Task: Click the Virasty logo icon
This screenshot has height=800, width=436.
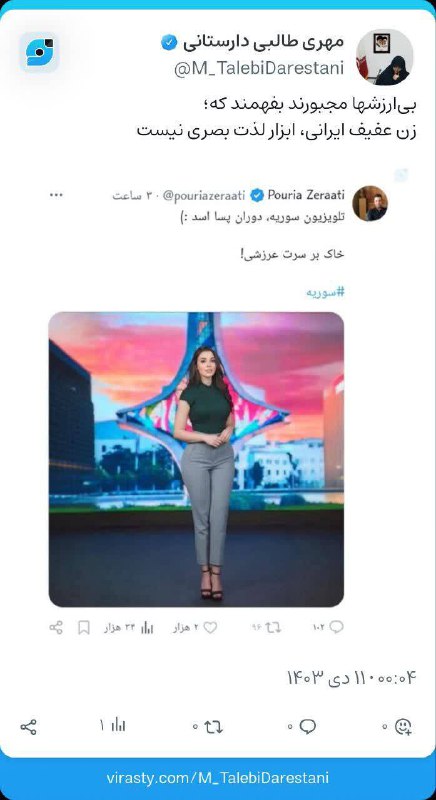Action: click(x=40, y=53)
